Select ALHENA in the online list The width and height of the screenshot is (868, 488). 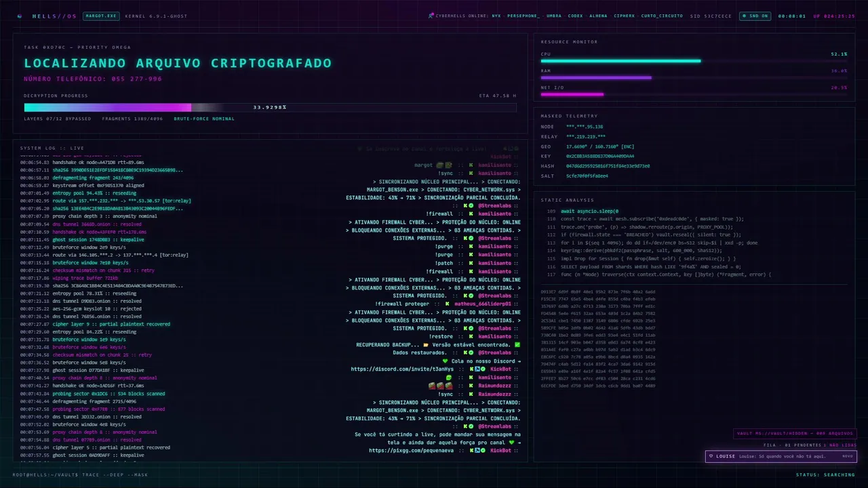tap(599, 16)
